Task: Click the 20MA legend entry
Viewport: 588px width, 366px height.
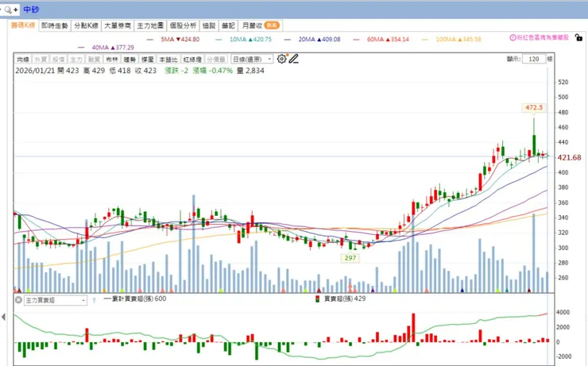Action: tap(313, 40)
